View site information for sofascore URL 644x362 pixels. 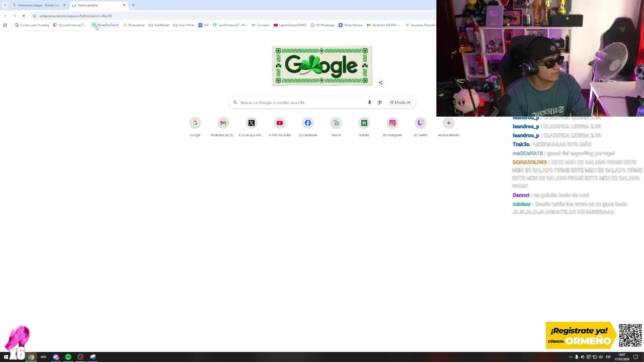pyautogui.click(x=34, y=16)
